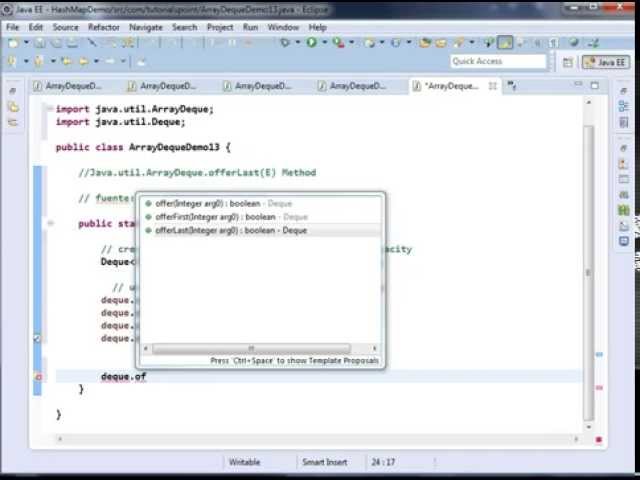Open the Back history dropdown arrow
Image resolution: width=640 pixels, height=480 pixels.
[97, 61]
